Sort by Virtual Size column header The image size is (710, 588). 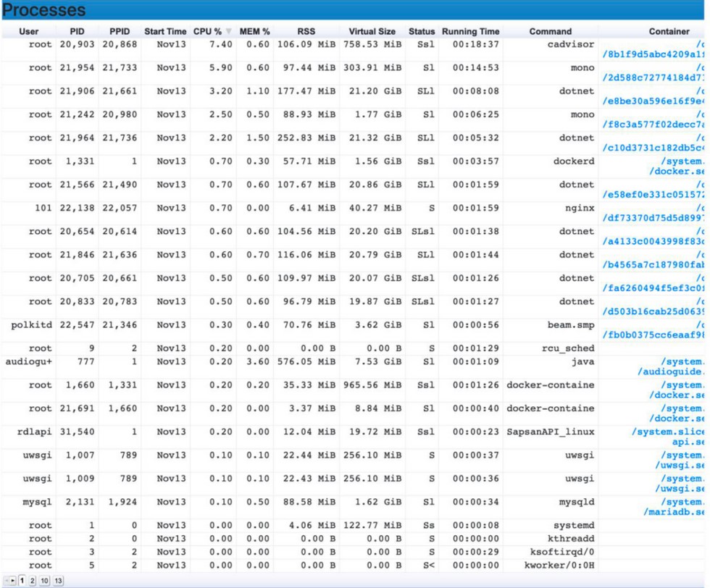tap(372, 31)
